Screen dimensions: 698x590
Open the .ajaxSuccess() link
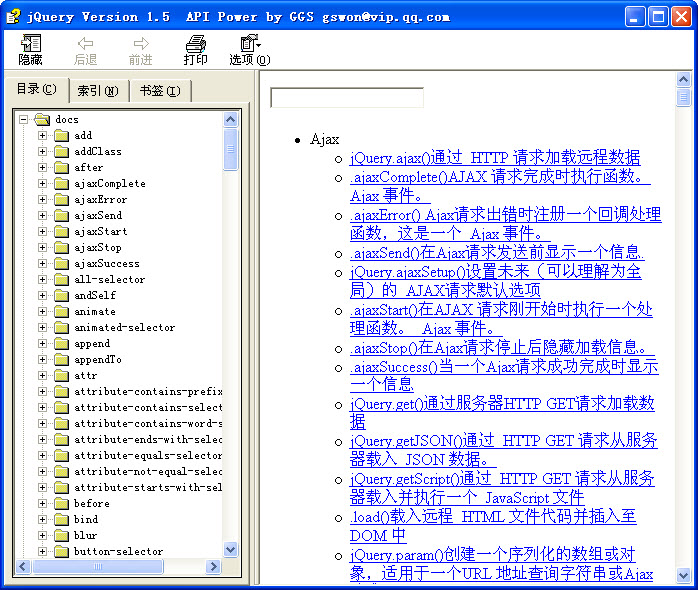504,375
